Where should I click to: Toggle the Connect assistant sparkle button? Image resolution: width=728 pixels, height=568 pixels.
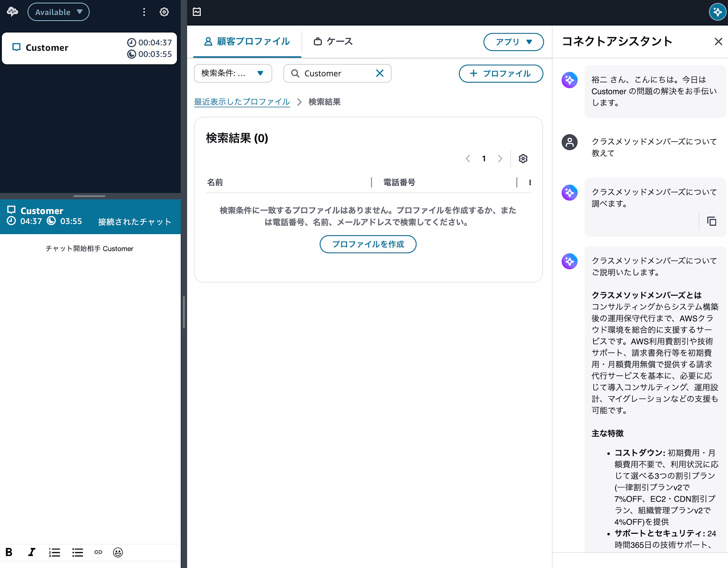click(717, 12)
